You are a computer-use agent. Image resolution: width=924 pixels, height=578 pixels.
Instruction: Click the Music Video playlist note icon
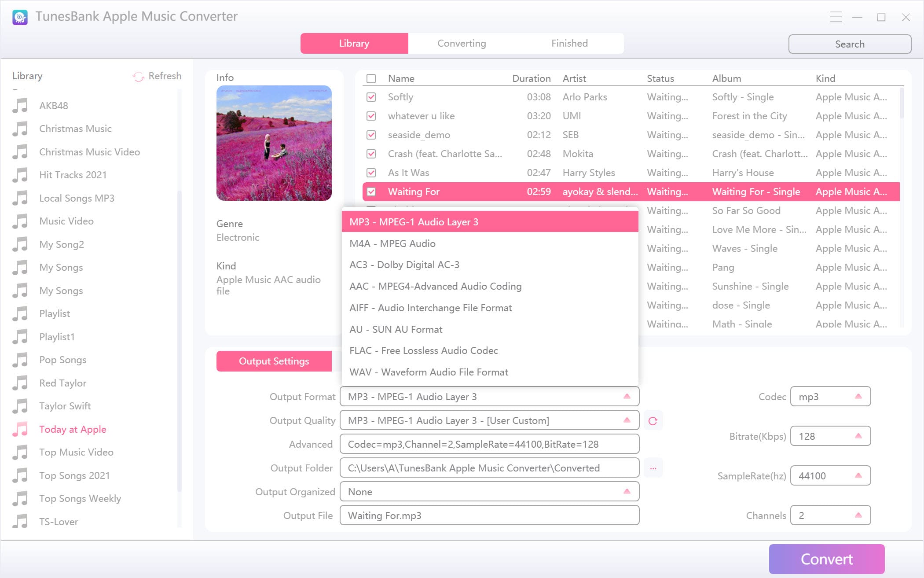[20, 221]
